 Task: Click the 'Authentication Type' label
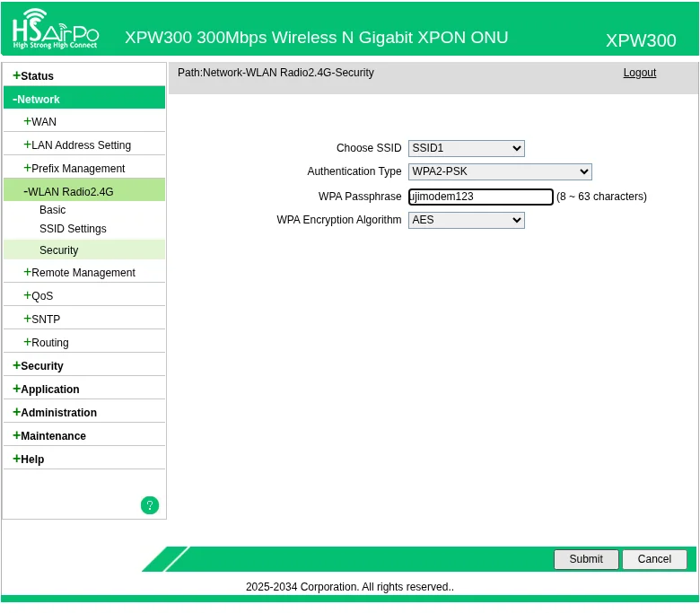point(354,171)
